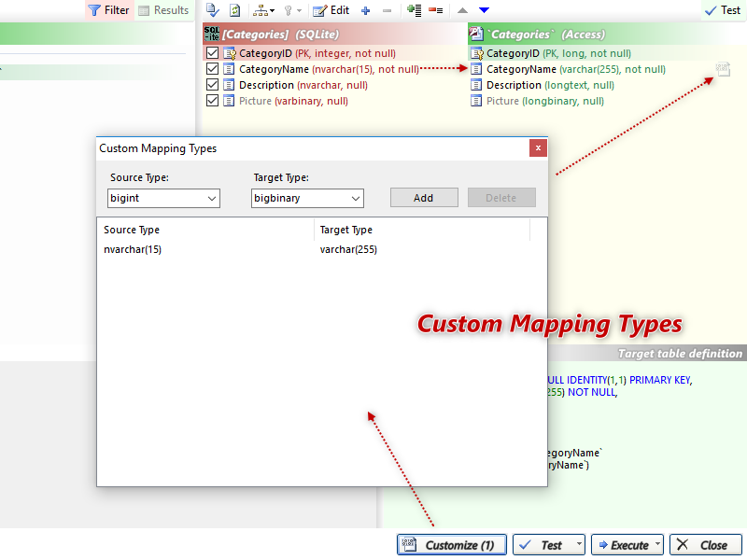Close the Custom Mapping Types dialog
The height and width of the screenshot is (560, 747).
(539, 148)
